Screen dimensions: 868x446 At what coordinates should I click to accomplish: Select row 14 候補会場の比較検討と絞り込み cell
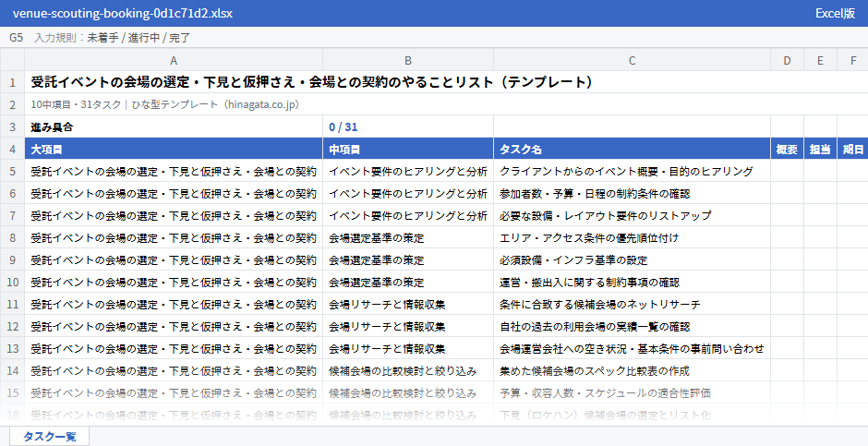(408, 370)
